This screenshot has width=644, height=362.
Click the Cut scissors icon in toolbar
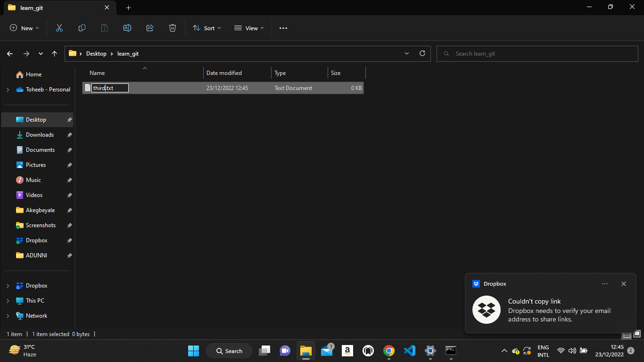[59, 28]
